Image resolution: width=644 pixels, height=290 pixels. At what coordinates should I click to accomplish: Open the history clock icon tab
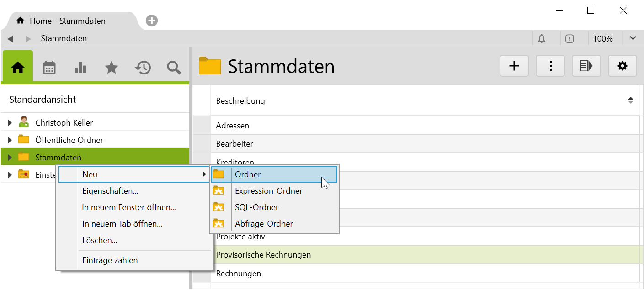coord(143,68)
